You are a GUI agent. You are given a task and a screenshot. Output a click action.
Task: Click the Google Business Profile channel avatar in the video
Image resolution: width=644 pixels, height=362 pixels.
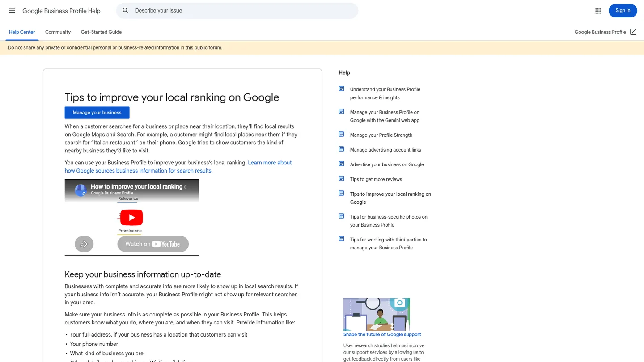click(x=80, y=190)
